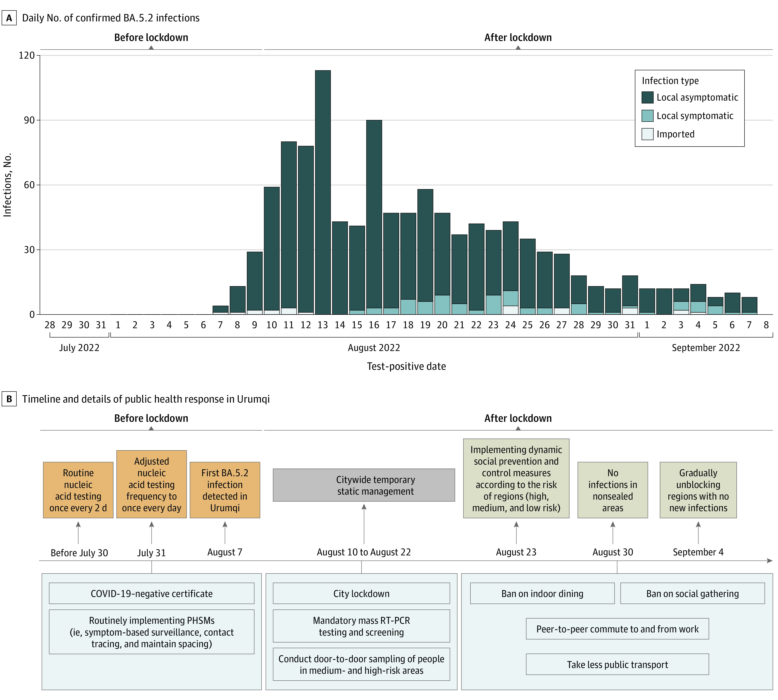Click the 'Test-positive date' axis title
The image size is (778, 700).
[x=406, y=366]
